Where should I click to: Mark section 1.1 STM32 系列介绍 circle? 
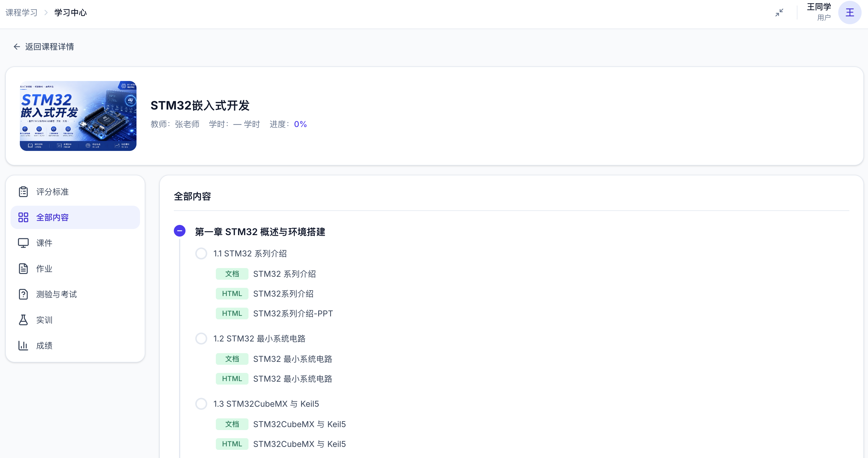[x=201, y=253]
